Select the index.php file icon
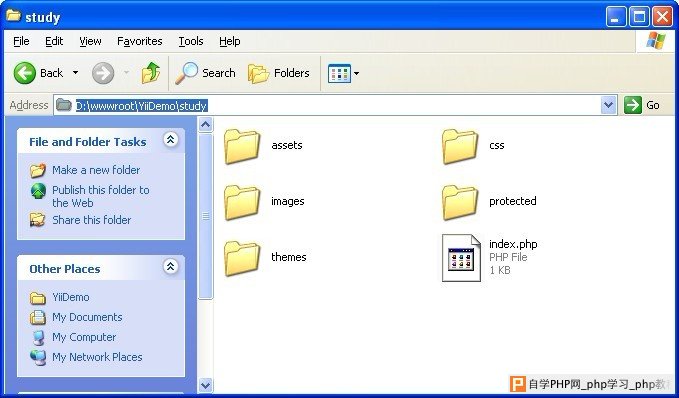The image size is (679, 398). click(461, 258)
